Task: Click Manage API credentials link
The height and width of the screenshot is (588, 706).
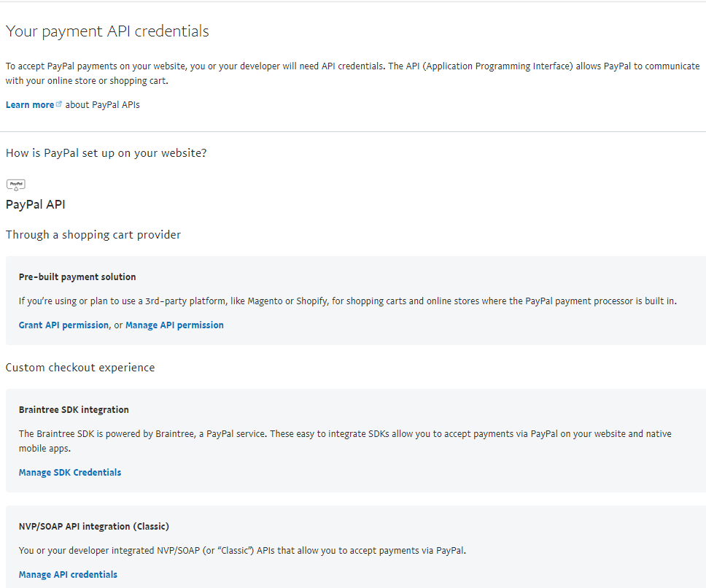Action: click(68, 575)
